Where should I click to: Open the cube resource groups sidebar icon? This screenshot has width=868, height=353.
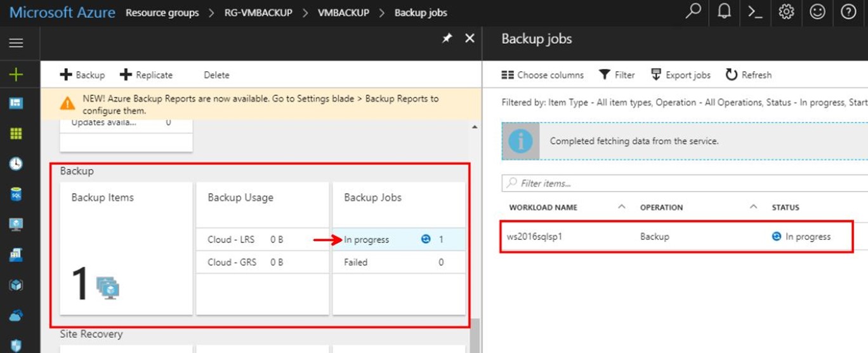point(16,285)
